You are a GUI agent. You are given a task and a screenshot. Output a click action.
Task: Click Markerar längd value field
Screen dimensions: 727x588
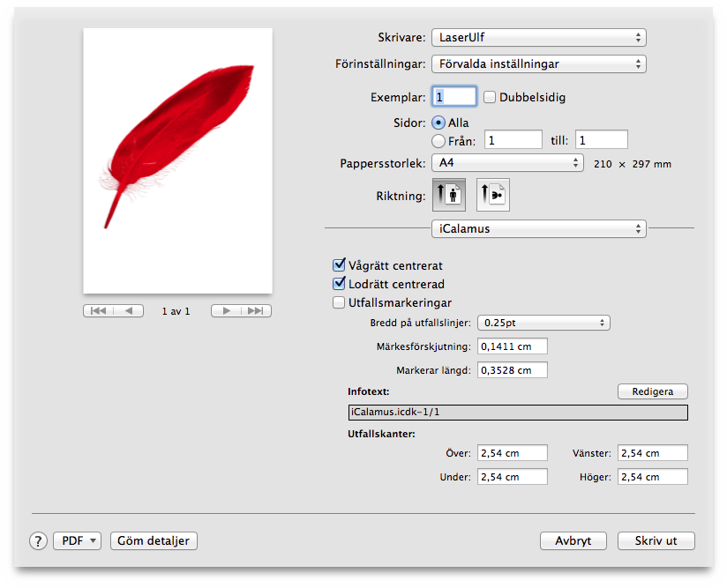513,369
